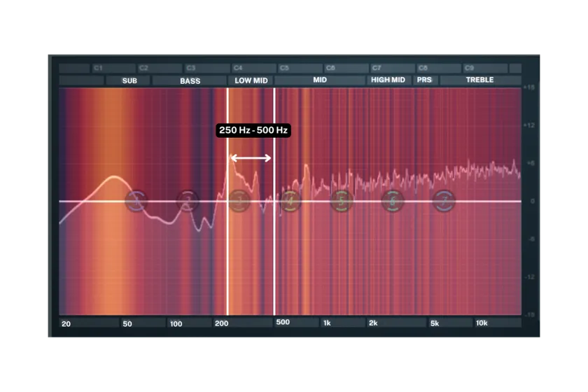Click the PRS range label
This screenshot has height=392, width=588.
coord(424,80)
